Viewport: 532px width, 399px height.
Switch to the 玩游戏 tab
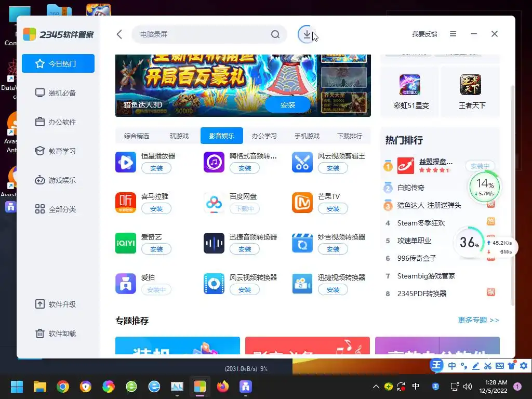[179, 136]
